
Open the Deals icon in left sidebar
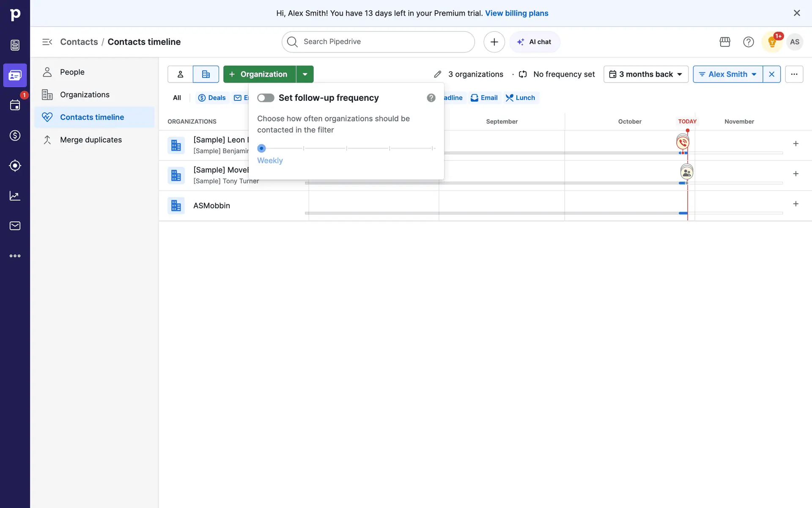[15, 135]
